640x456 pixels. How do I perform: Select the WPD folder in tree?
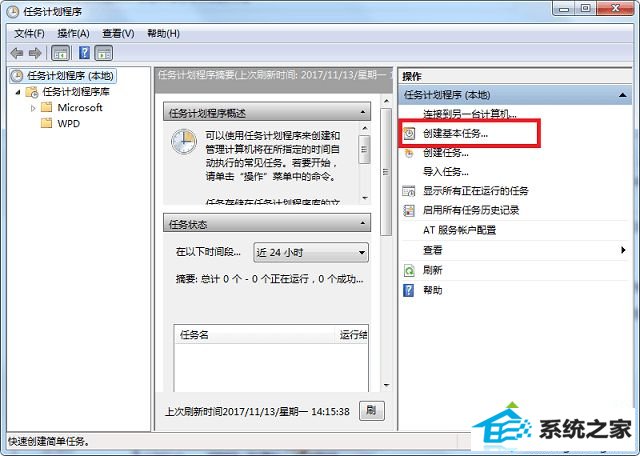tap(69, 123)
